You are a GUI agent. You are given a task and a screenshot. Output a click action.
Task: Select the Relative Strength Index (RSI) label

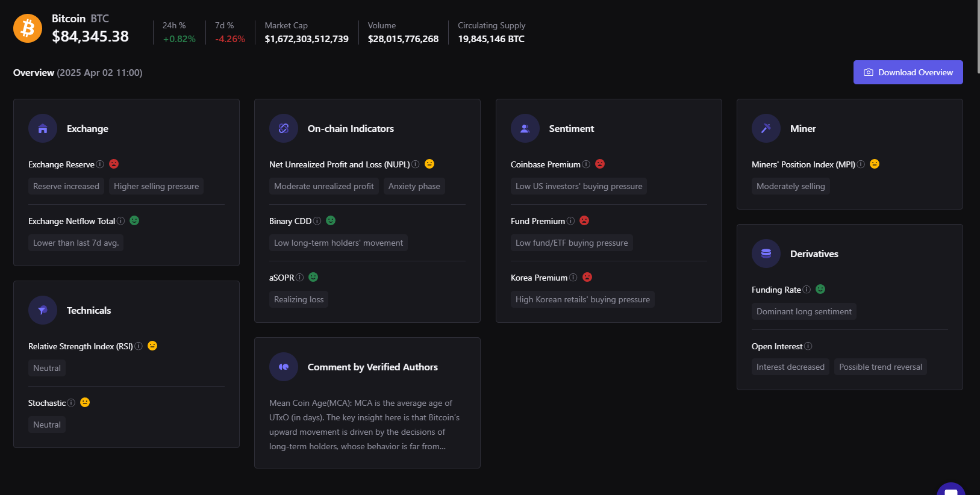point(80,346)
